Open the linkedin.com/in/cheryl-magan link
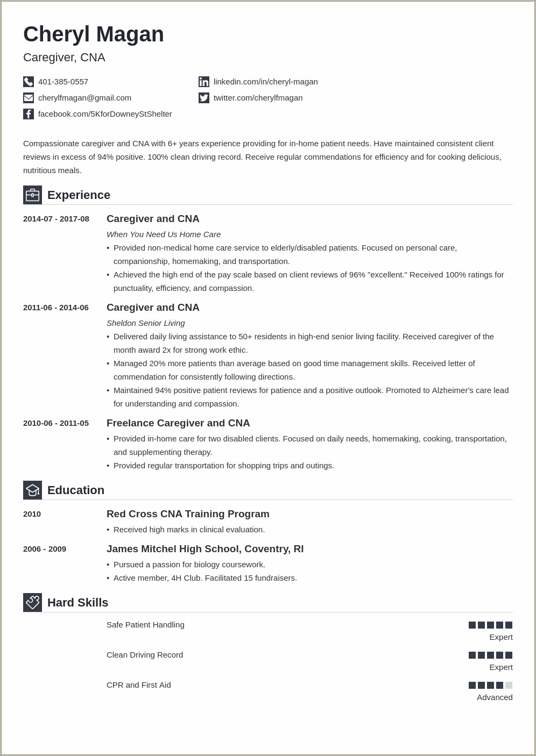This screenshot has height=756, width=536. pyautogui.click(x=265, y=82)
